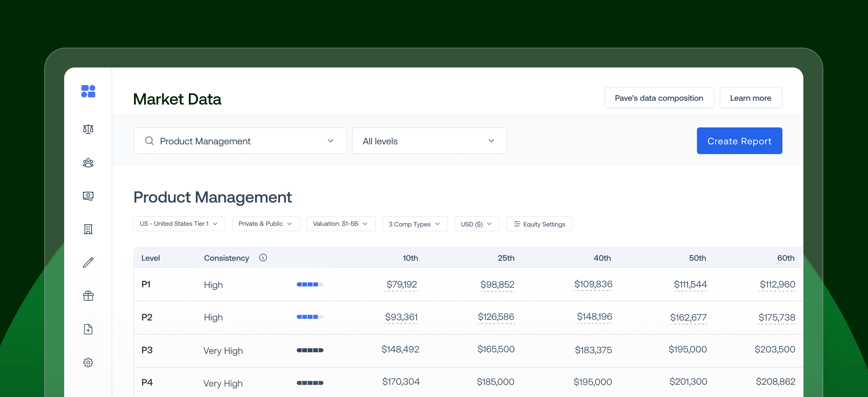The image size is (868, 397).
Task: Open the Valuation: $1-5B filter
Action: click(x=340, y=224)
